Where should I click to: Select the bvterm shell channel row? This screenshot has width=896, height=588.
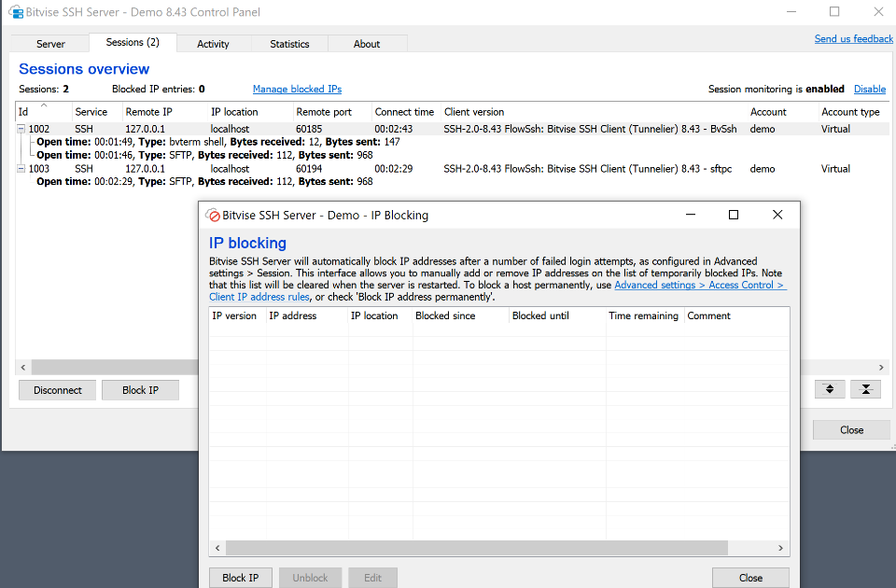[218, 142]
